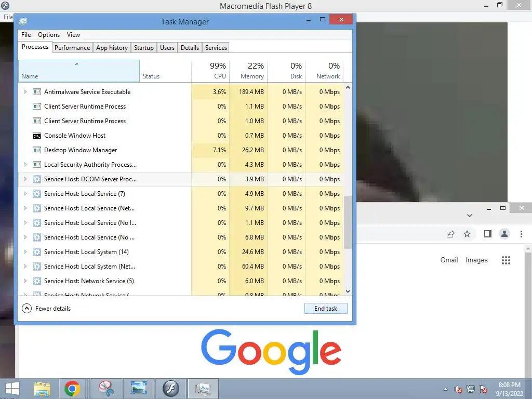This screenshot has height=399, width=532.
Task: Expand Service Host: Local System (14)
Action: coord(25,252)
